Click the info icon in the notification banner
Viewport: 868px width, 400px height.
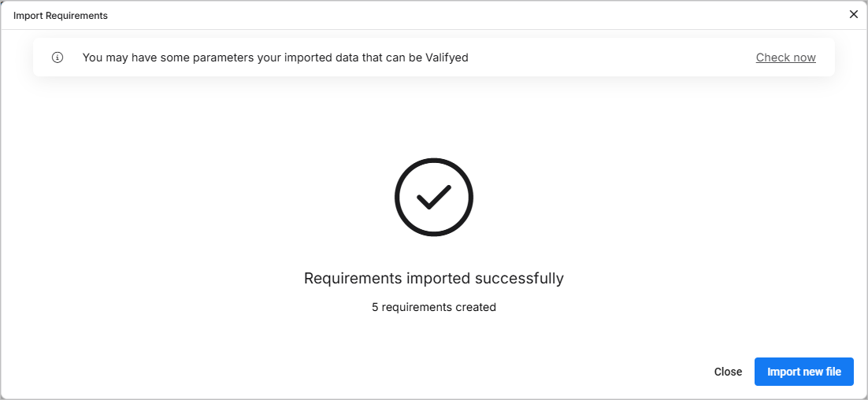click(57, 57)
